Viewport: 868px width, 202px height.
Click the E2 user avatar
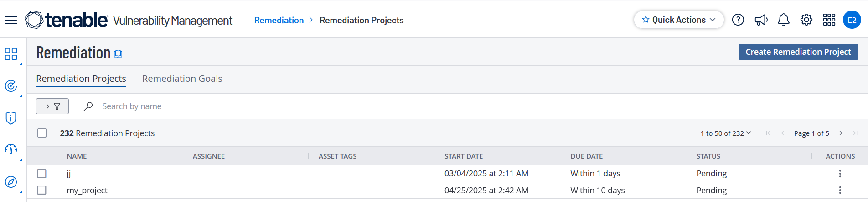tap(852, 20)
